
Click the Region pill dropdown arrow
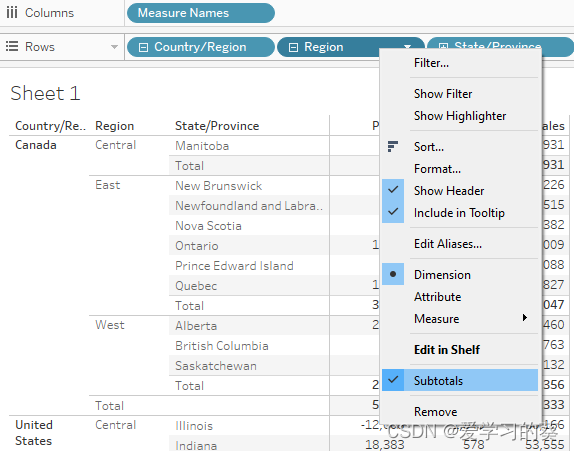point(407,47)
